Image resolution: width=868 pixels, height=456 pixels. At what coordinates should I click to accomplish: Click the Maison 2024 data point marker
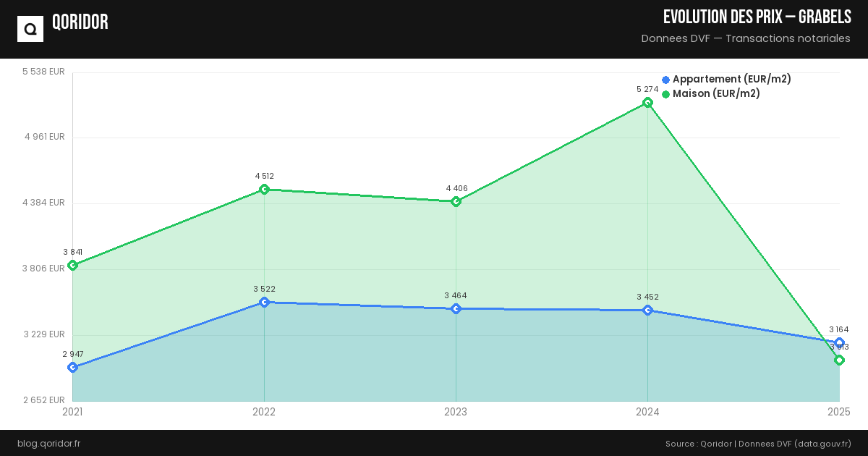tap(648, 102)
